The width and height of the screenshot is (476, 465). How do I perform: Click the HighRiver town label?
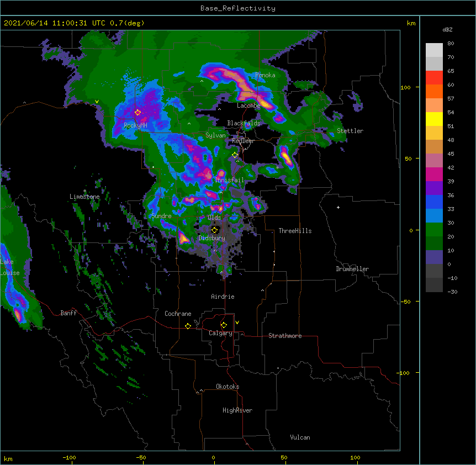pos(237,410)
